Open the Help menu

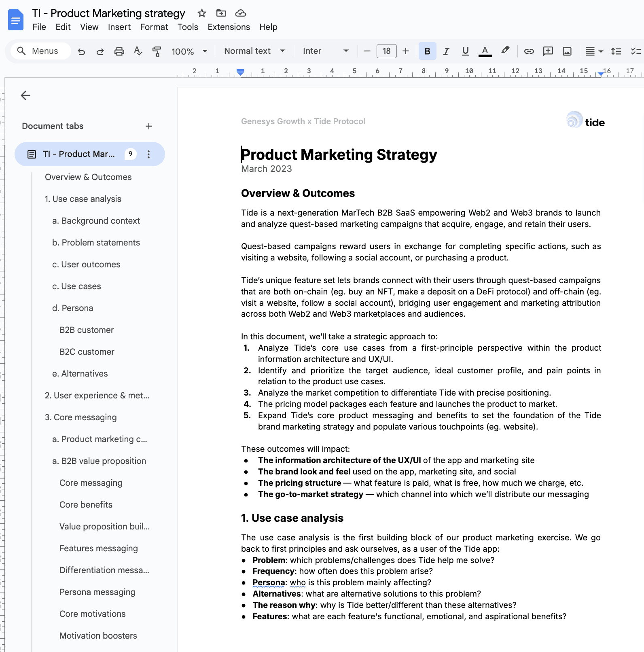coord(268,27)
